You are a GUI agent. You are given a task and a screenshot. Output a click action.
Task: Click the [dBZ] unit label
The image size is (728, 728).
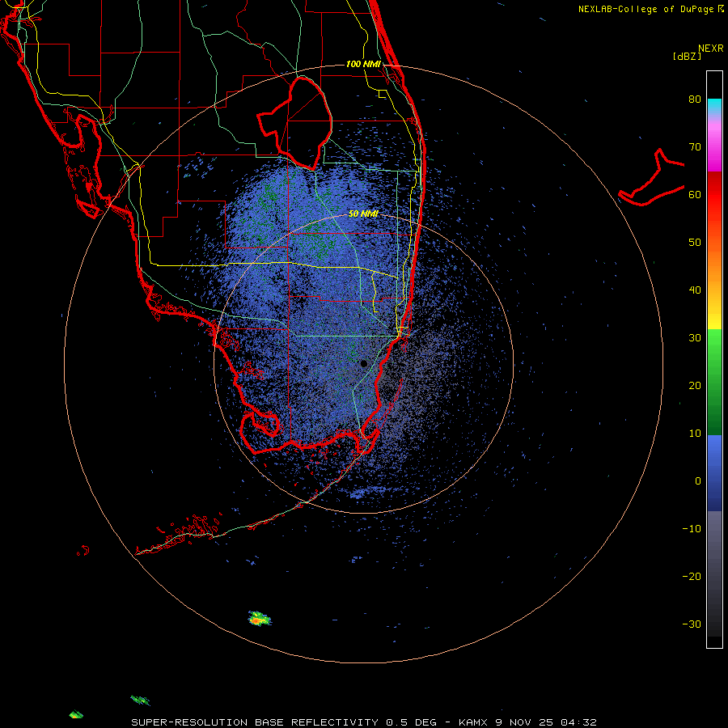coord(687,57)
